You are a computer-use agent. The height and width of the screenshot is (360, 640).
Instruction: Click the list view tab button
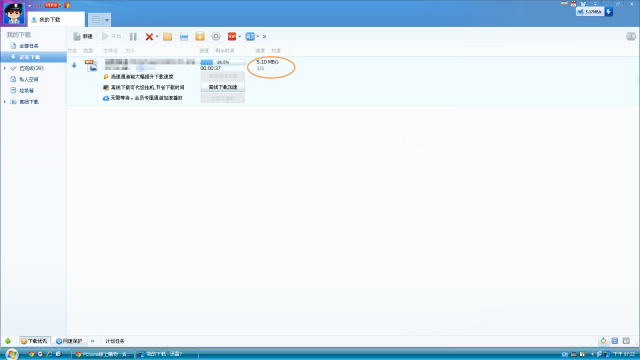96,20
